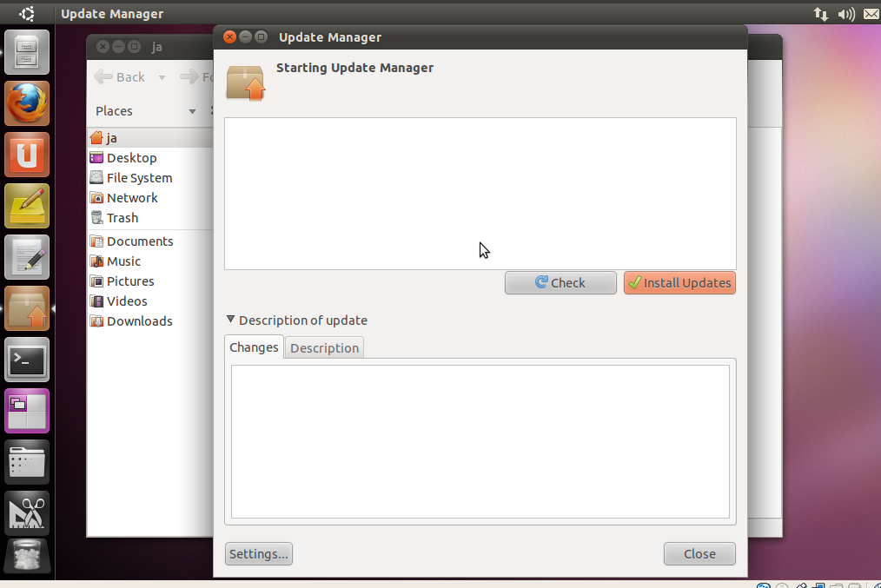Screen dimensions: 881x588
Task: Click the Close button at bottom
Action: coord(699,554)
